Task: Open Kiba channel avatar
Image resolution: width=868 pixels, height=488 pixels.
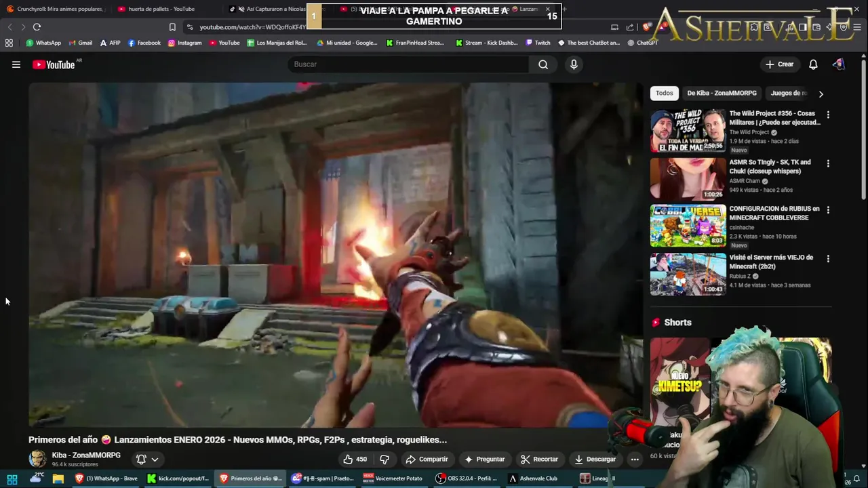Action: [x=38, y=459]
